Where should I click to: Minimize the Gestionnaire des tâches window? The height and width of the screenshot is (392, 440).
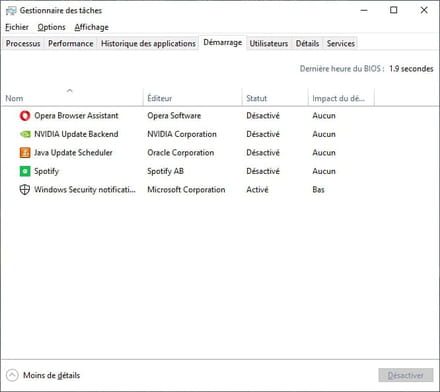pyautogui.click(x=364, y=10)
